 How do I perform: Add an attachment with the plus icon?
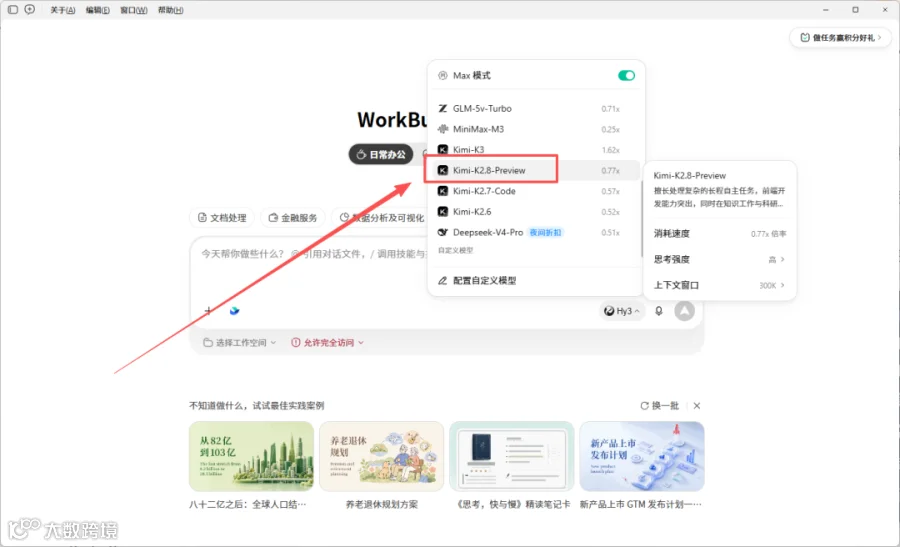coord(208,311)
